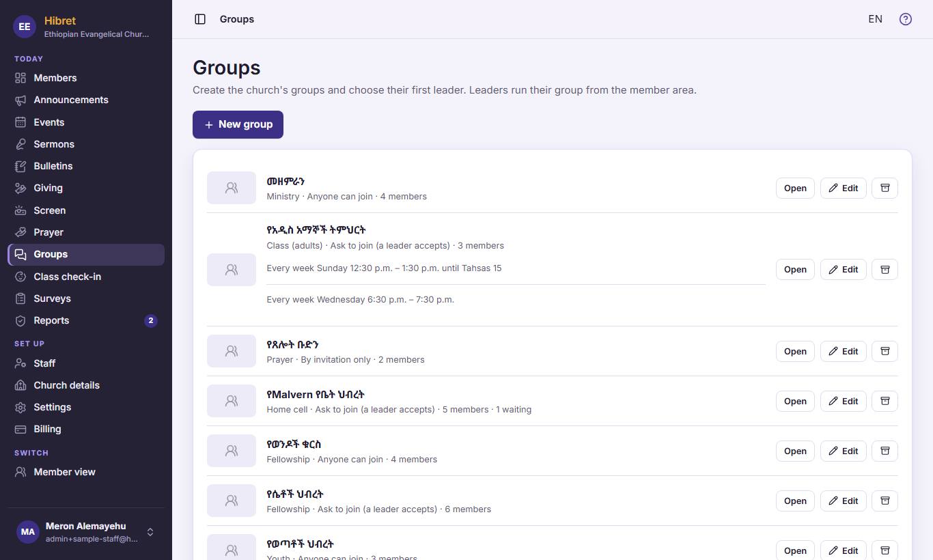Open Prayer in the sidebar
This screenshot has width=933, height=560.
coord(86,232)
